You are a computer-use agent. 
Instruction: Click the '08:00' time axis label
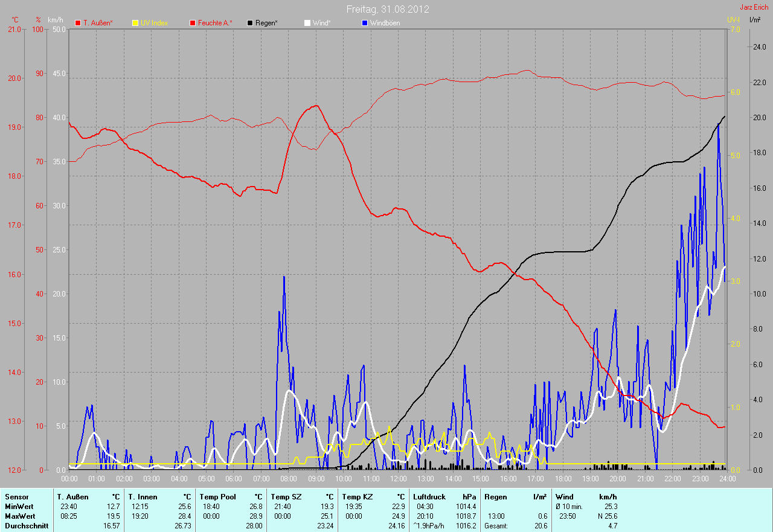click(x=289, y=479)
